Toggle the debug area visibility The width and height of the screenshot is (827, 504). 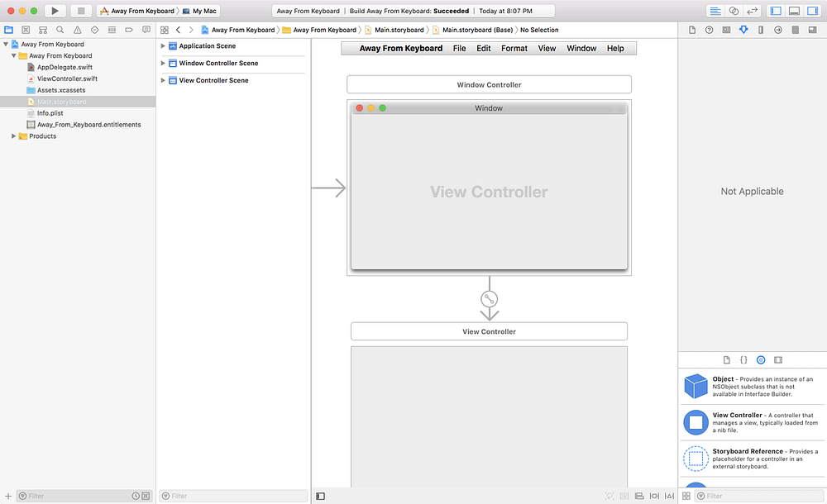(794, 11)
